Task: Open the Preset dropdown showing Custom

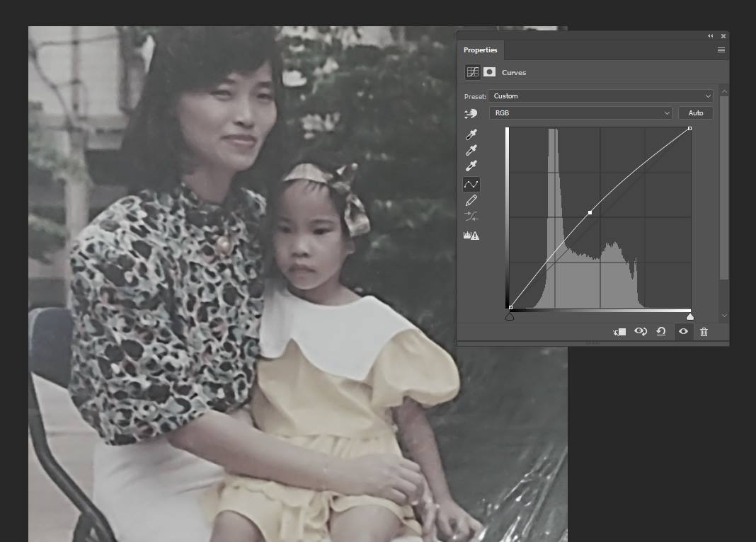Action: tap(600, 96)
